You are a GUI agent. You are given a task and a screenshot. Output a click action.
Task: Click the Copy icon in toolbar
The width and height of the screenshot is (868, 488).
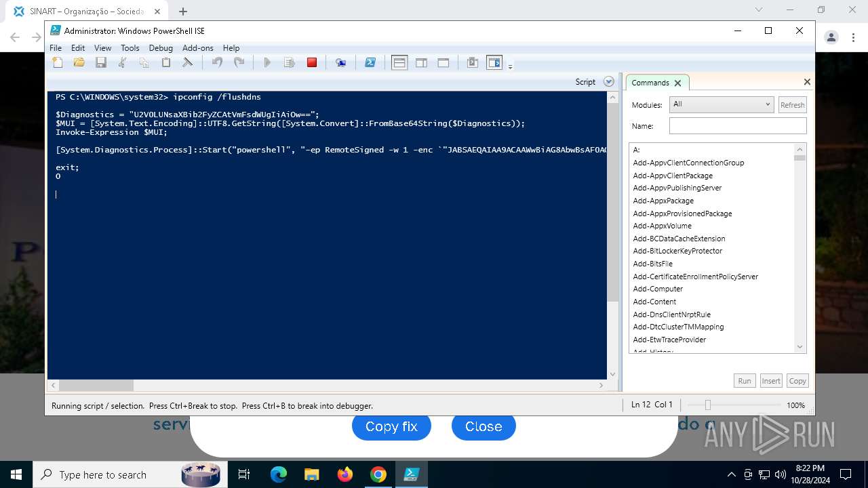click(x=144, y=62)
